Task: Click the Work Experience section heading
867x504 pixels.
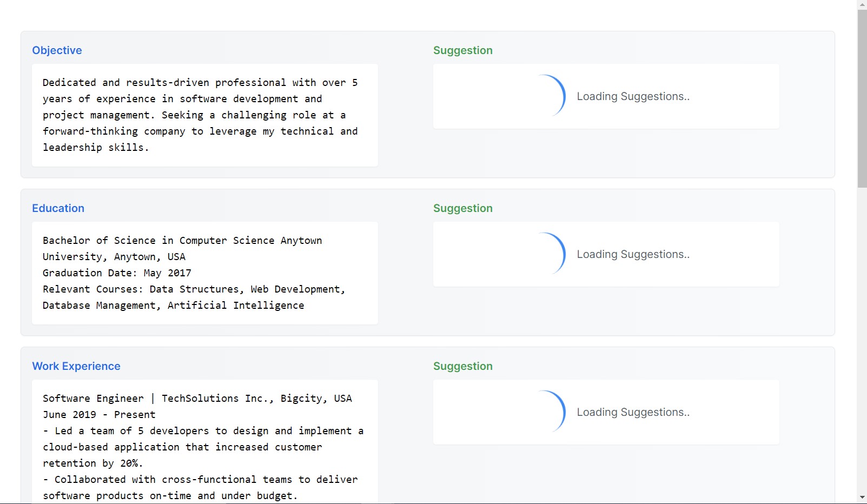Action: pyautogui.click(x=76, y=366)
